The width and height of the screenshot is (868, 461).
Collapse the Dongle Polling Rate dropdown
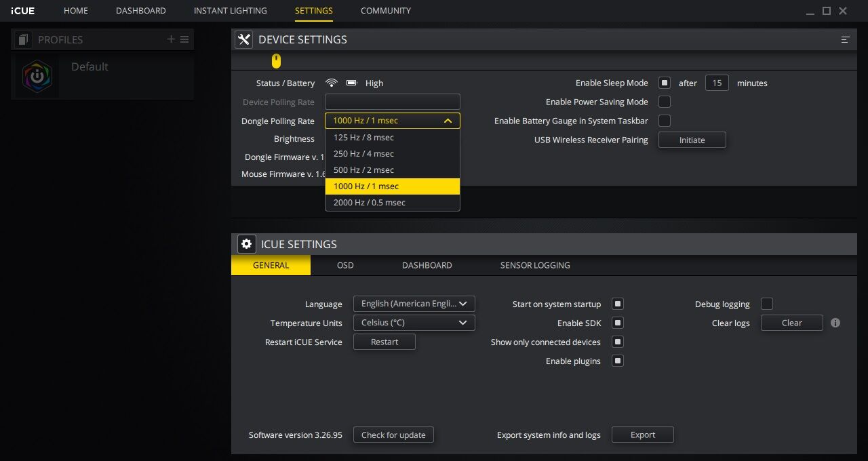point(393,121)
